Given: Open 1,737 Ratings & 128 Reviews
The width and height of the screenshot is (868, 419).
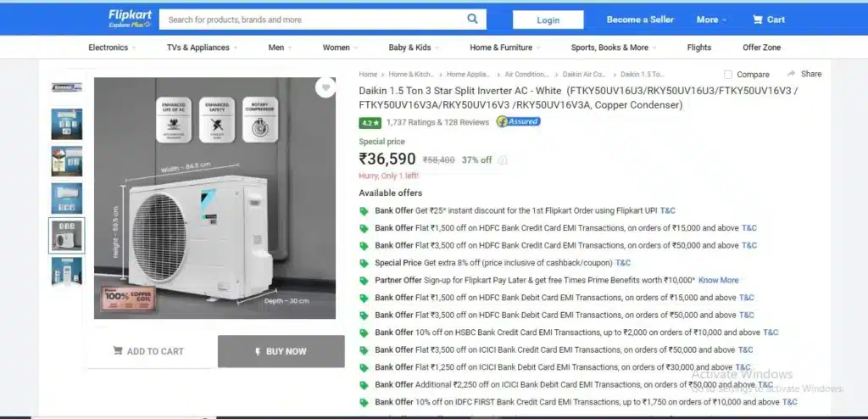Looking at the screenshot, I should click(x=438, y=122).
